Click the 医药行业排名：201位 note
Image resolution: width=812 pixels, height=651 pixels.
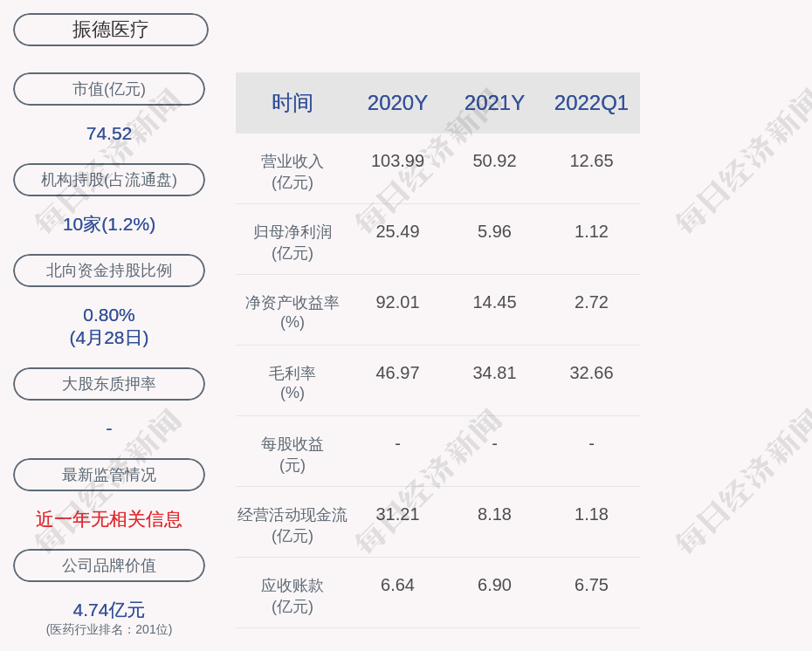pyautogui.click(x=109, y=629)
